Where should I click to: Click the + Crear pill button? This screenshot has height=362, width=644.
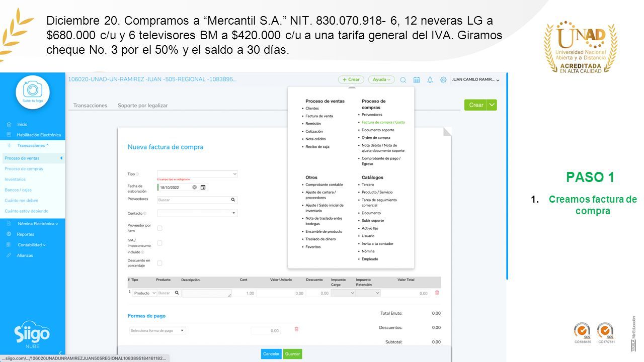[x=351, y=79]
